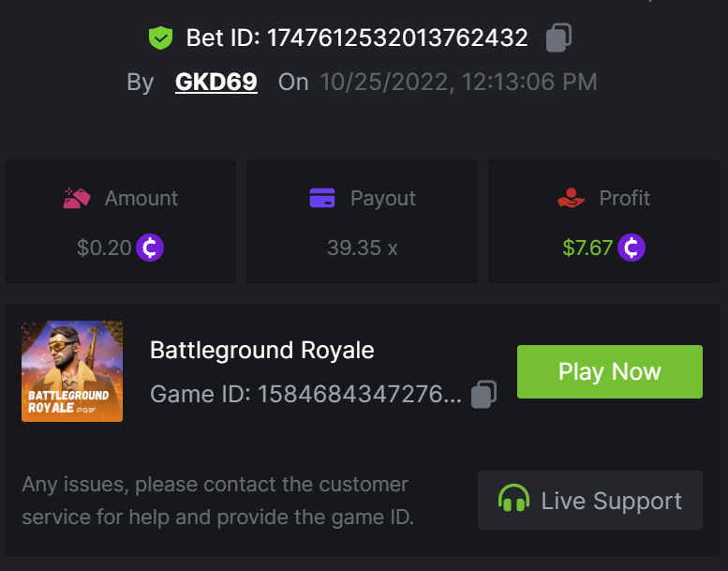Image resolution: width=728 pixels, height=571 pixels.
Task: Click the purple Payout card icon
Action: [322, 199]
